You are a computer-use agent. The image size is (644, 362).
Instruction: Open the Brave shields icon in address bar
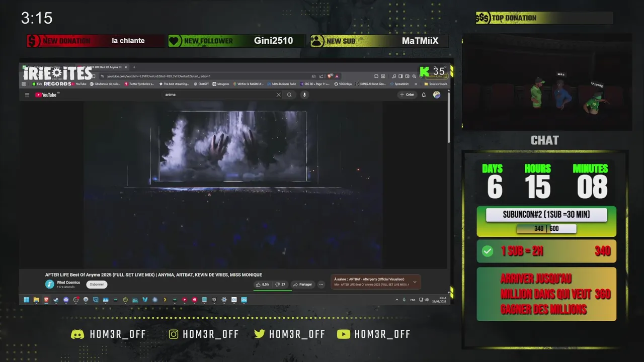tap(331, 76)
